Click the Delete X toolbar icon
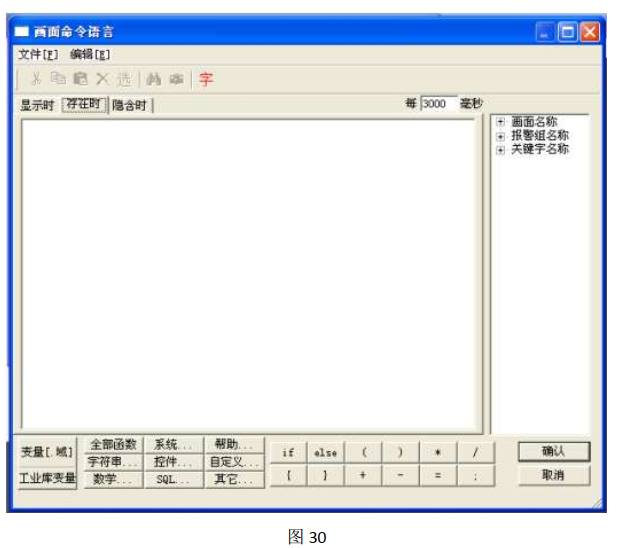627x548 pixels. (102, 79)
